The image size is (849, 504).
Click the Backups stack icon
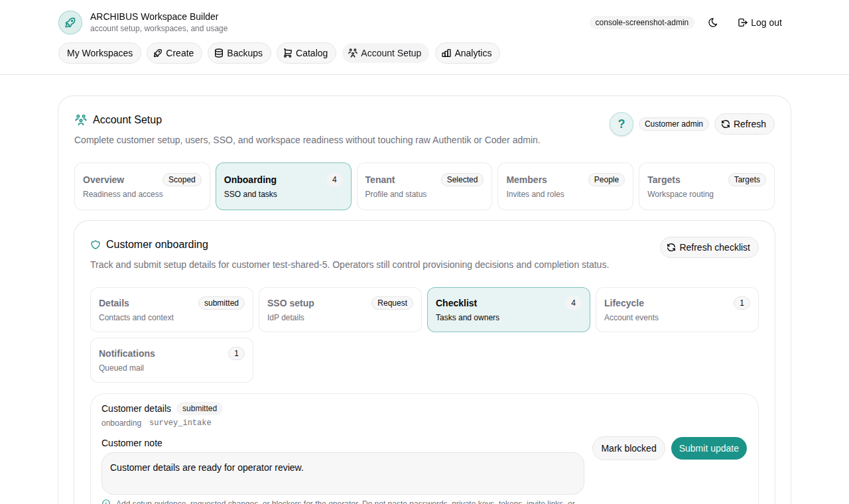click(x=218, y=53)
